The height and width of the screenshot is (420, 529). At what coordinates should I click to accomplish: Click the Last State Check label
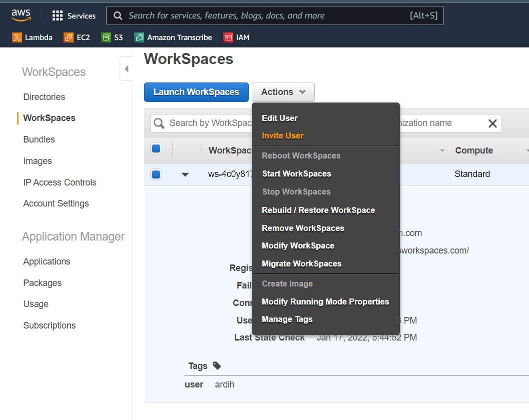(270, 337)
